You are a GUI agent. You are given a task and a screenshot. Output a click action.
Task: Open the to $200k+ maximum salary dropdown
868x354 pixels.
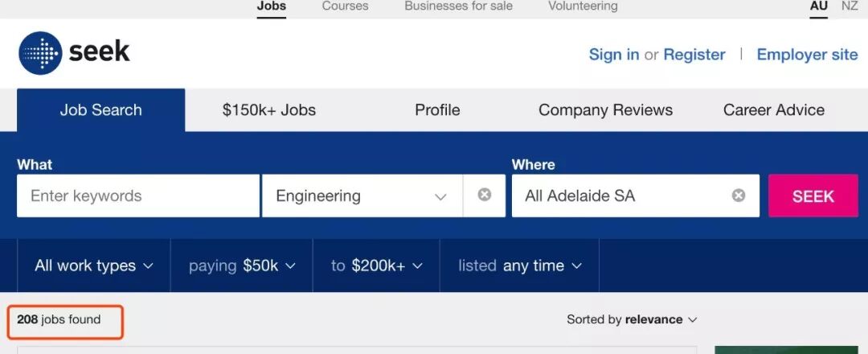coord(376,265)
